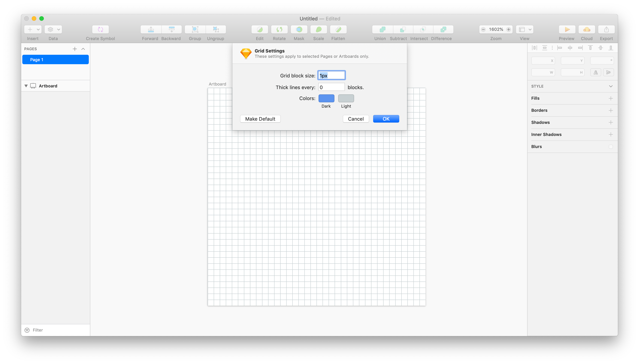
Task: Click the flip horizontal toggle in inspector
Action: [596, 72]
